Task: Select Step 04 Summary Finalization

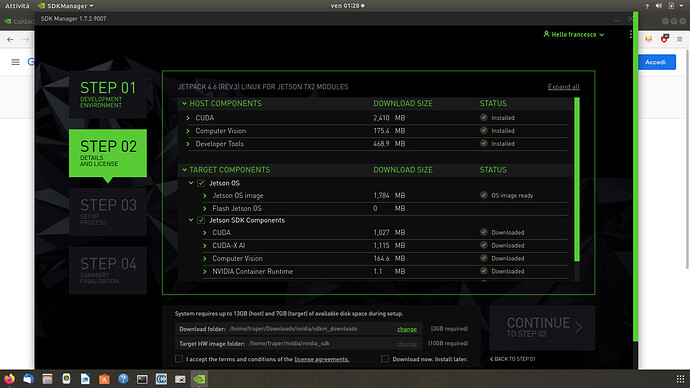Action: point(108,271)
